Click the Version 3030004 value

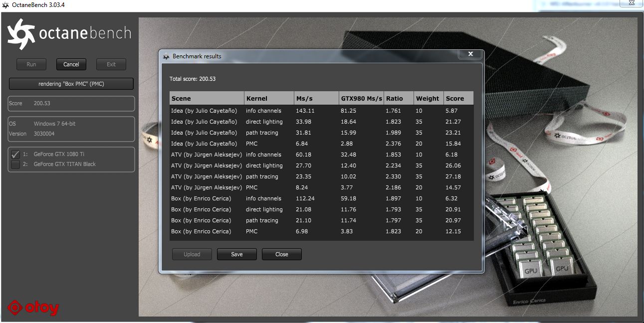tap(44, 134)
